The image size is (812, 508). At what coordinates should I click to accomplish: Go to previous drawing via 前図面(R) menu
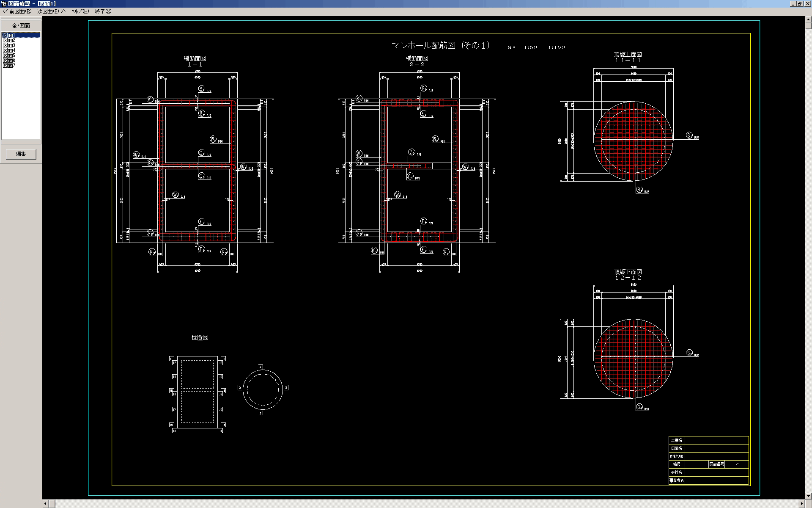click(17, 11)
